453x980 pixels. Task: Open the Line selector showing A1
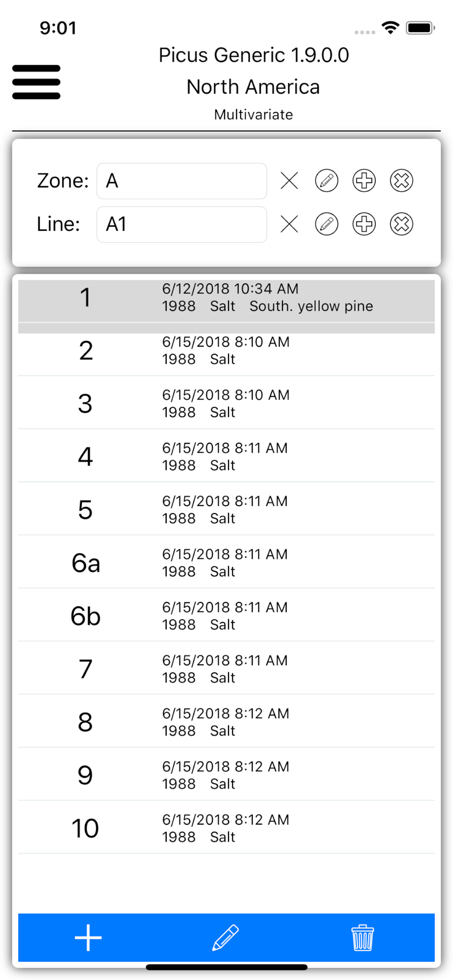pos(182,224)
